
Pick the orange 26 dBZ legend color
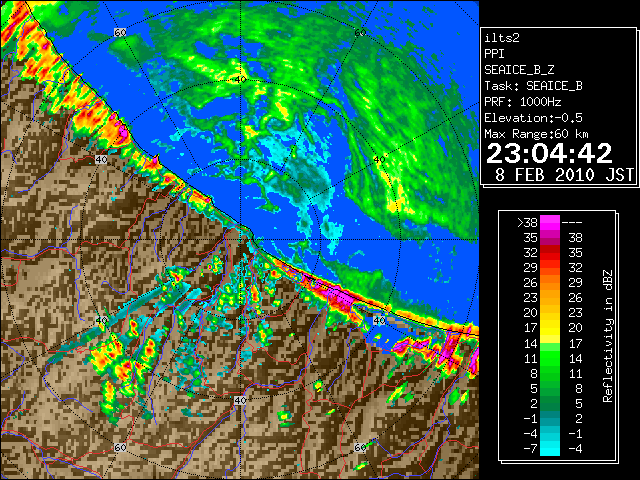point(550,283)
